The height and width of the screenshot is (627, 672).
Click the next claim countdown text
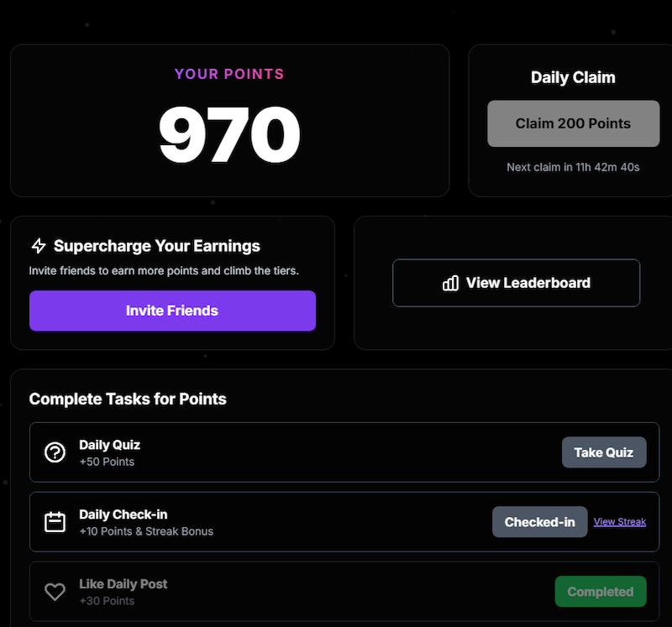573,167
